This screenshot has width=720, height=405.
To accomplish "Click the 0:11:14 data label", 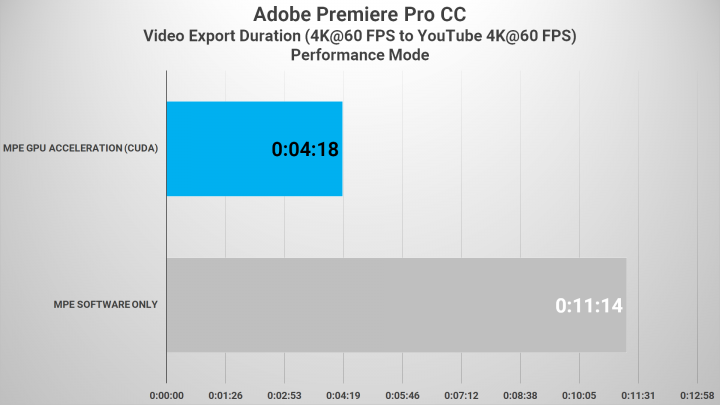I will click(x=589, y=306).
